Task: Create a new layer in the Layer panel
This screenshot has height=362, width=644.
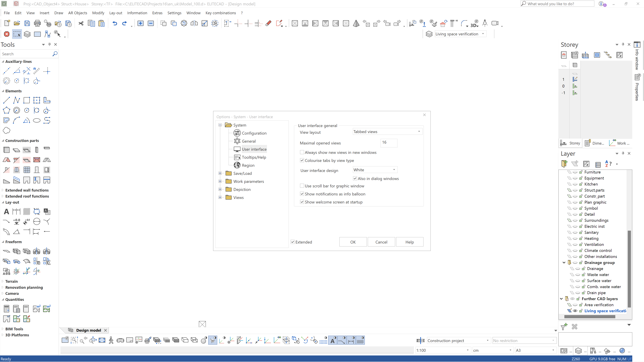Action: click(x=564, y=164)
